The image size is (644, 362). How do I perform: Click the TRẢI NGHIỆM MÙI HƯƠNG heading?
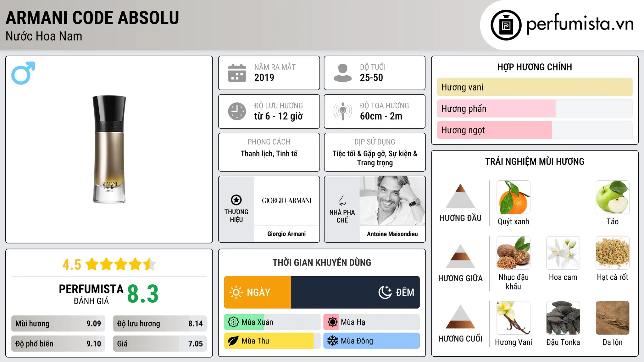[535, 162]
